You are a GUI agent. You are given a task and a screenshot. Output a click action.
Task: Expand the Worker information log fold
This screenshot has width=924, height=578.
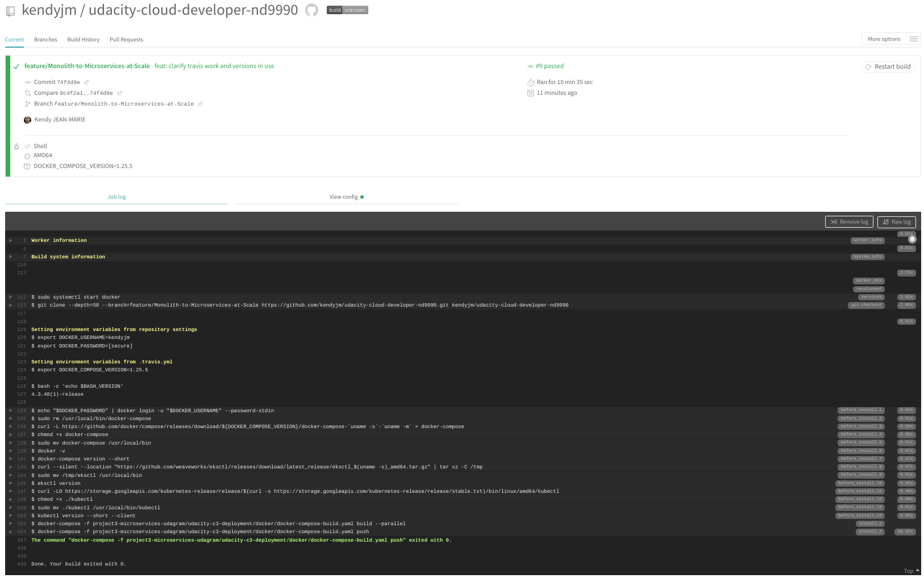pyautogui.click(x=11, y=241)
